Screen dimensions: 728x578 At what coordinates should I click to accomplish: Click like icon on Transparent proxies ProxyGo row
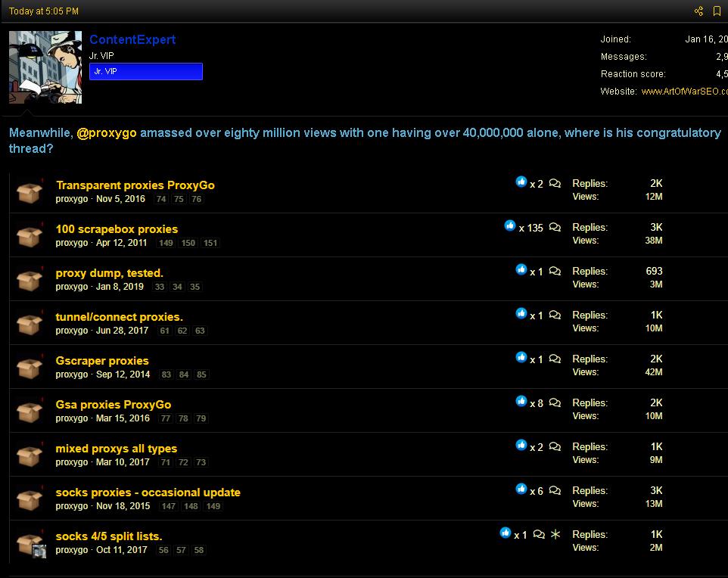tap(521, 182)
